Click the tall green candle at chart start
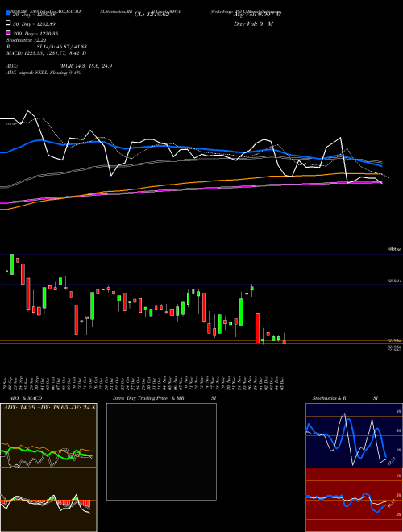The width and height of the screenshot is (403, 532). [12, 264]
